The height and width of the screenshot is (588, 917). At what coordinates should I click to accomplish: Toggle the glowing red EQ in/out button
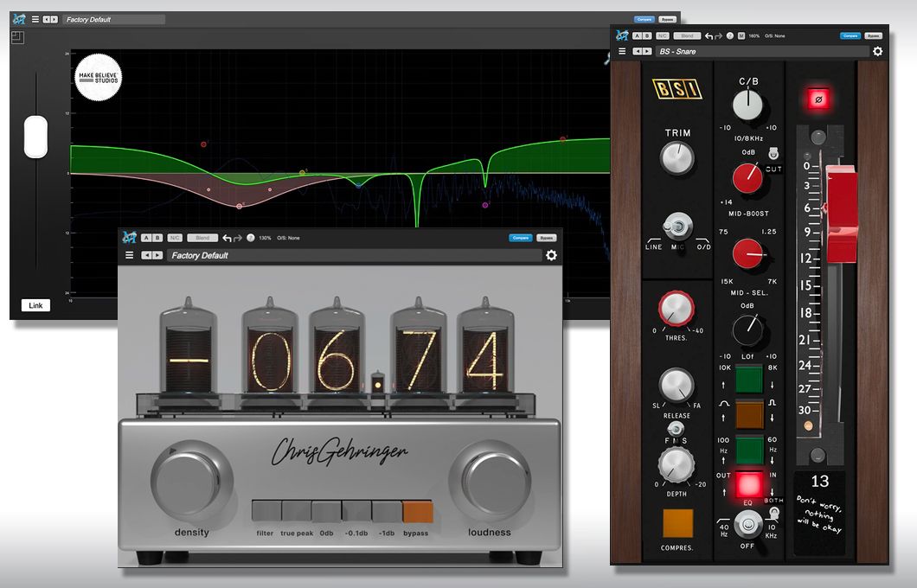pos(748,484)
